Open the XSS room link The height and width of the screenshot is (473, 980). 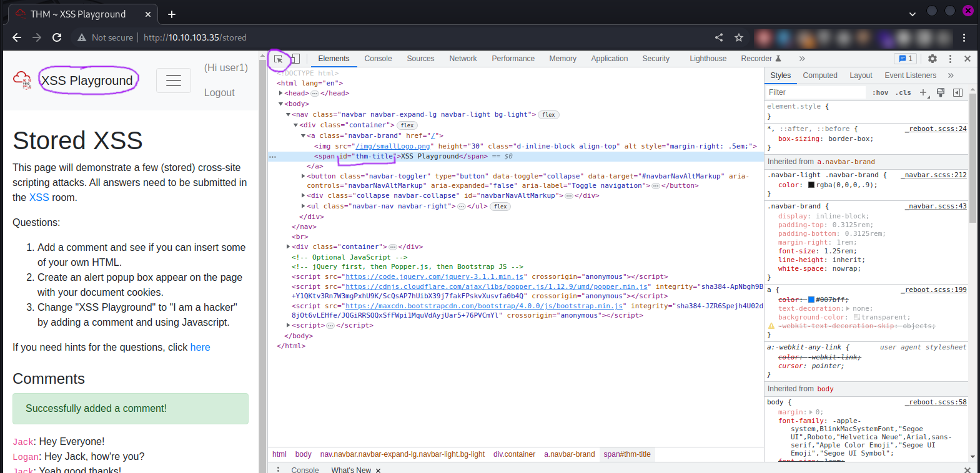click(x=39, y=197)
